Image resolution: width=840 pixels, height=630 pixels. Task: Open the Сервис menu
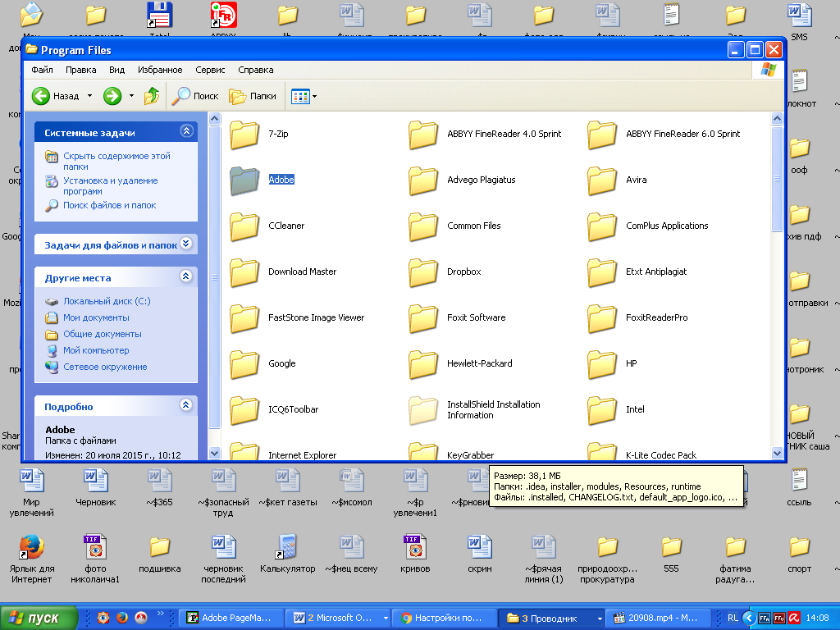pos(210,70)
